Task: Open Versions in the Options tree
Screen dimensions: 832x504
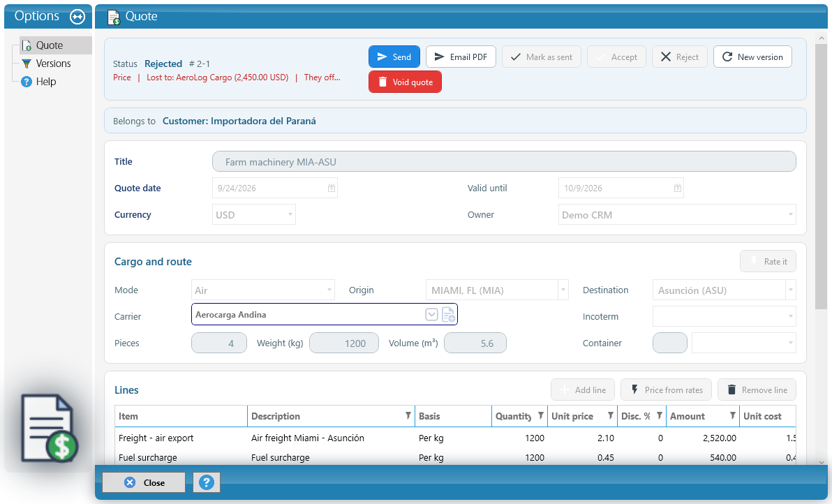Action: click(53, 64)
